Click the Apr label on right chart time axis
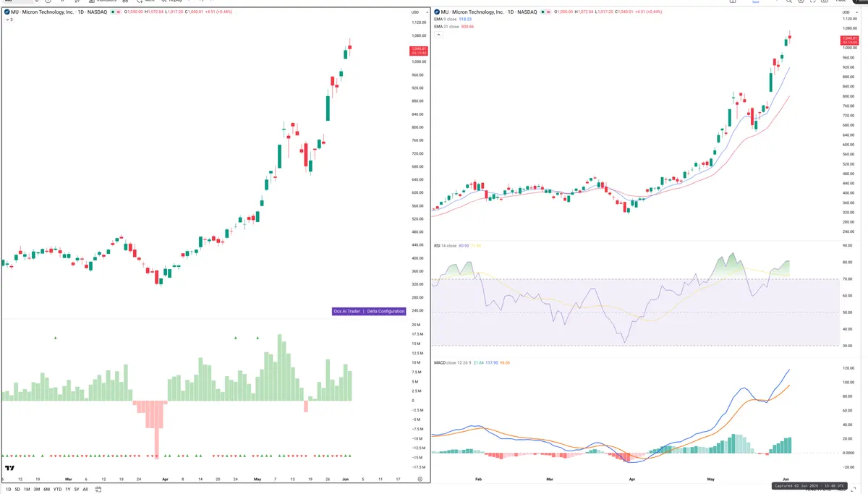868x494 pixels. 632,479
